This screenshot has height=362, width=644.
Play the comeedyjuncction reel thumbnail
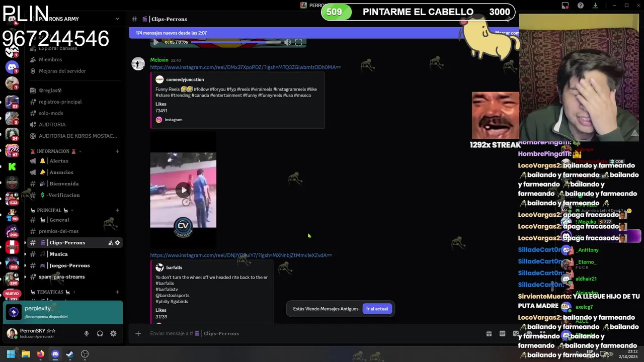183,190
